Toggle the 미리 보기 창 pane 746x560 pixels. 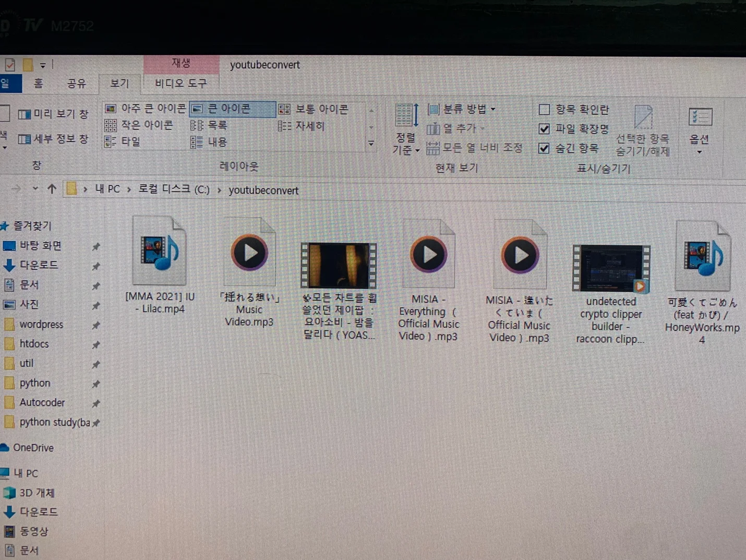click(53, 114)
